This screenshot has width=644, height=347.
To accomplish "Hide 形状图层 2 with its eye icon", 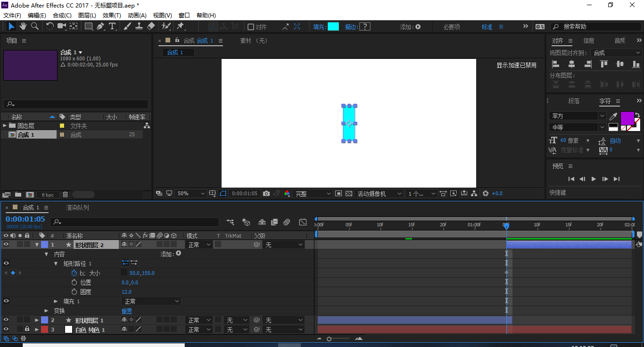I will pyautogui.click(x=6, y=244).
